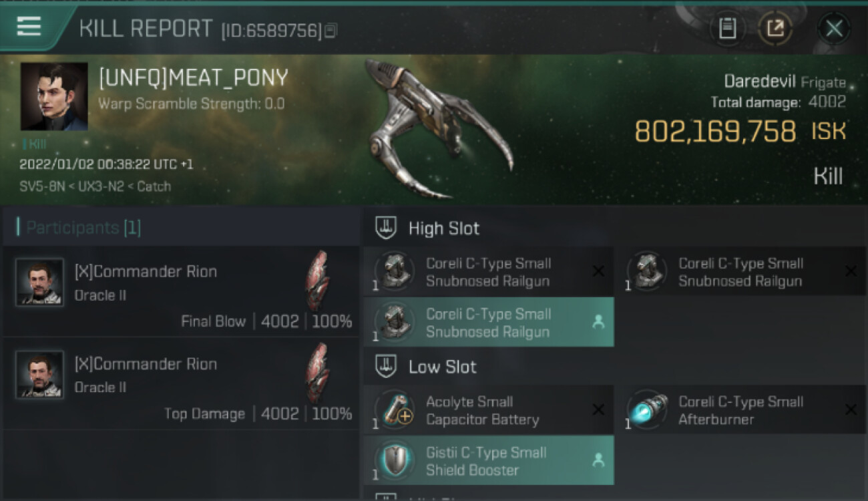Select the Gistii C-Type Small Shield Booster

pos(488,461)
